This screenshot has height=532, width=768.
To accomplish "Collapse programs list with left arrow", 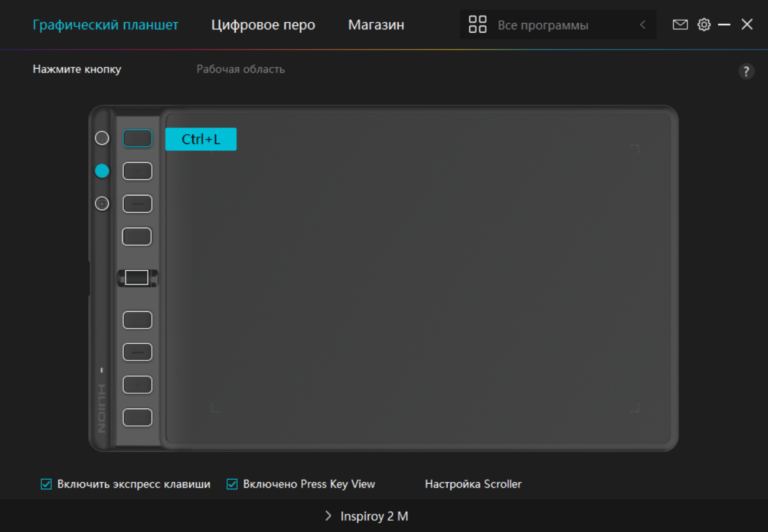I will click(642, 25).
